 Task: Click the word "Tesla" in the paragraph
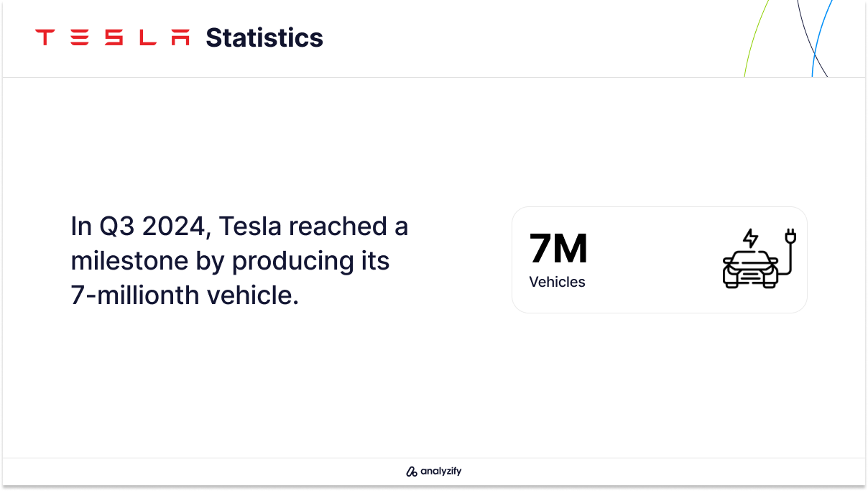(x=247, y=226)
